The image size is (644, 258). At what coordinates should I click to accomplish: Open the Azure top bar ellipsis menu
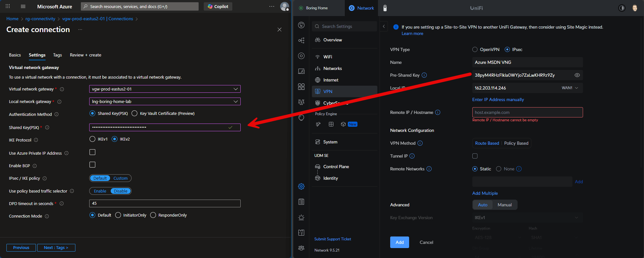pyautogui.click(x=272, y=6)
